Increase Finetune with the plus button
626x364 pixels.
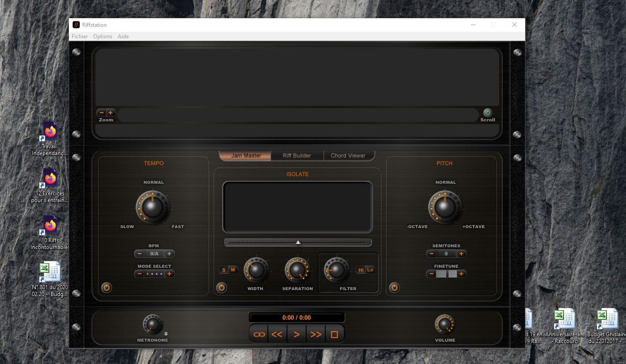click(x=461, y=274)
